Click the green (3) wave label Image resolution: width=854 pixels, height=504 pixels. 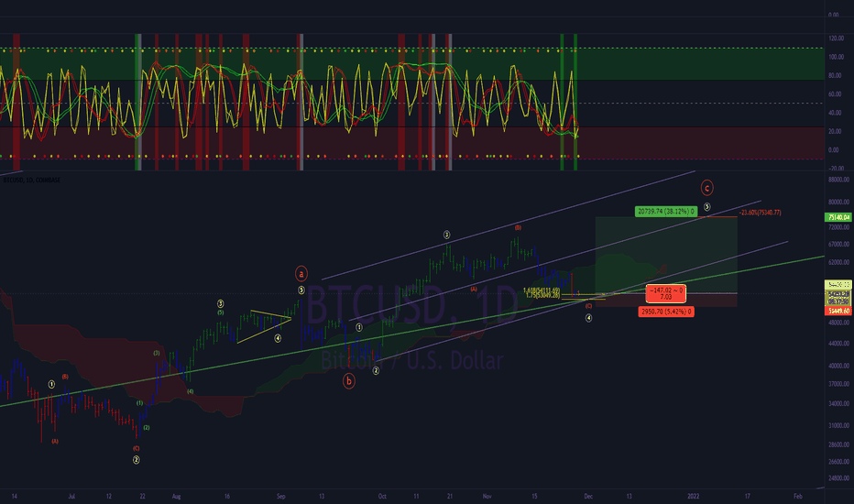point(157,353)
